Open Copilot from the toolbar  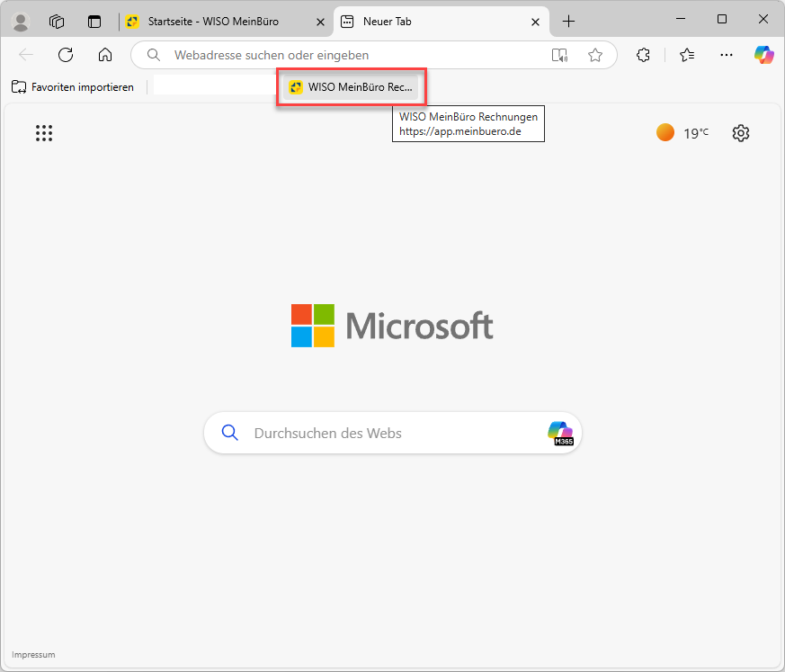(x=764, y=55)
